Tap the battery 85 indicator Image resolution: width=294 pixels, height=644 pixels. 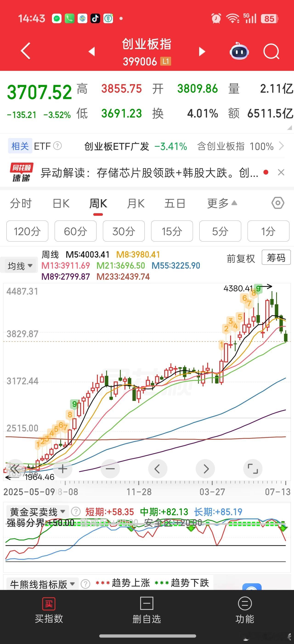[x=270, y=19]
